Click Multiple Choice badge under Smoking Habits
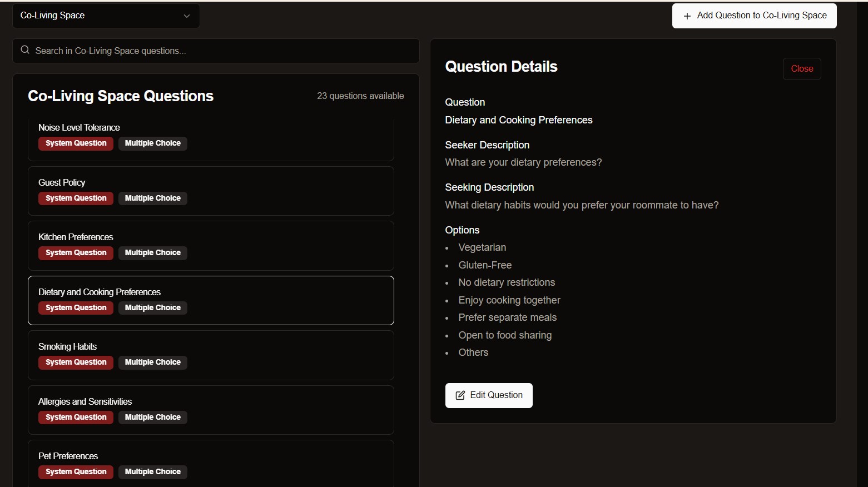Image resolution: width=868 pixels, height=487 pixels. click(152, 362)
